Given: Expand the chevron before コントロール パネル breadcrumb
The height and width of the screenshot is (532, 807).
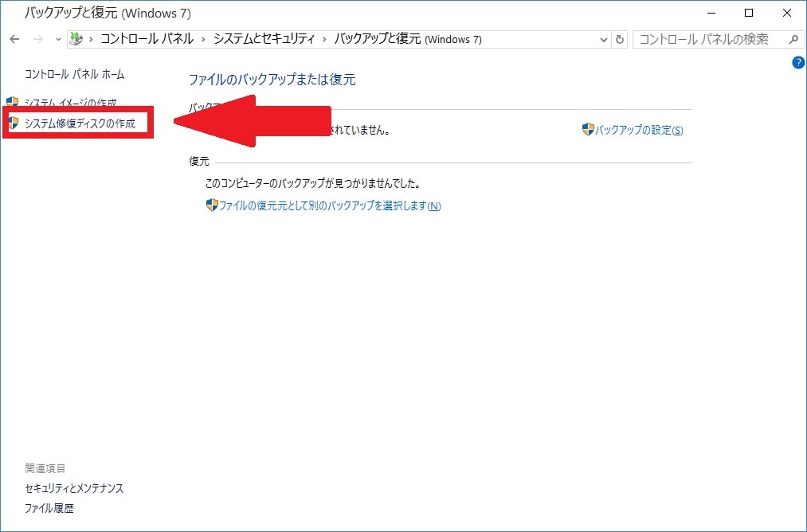Looking at the screenshot, I should pyautogui.click(x=91, y=40).
